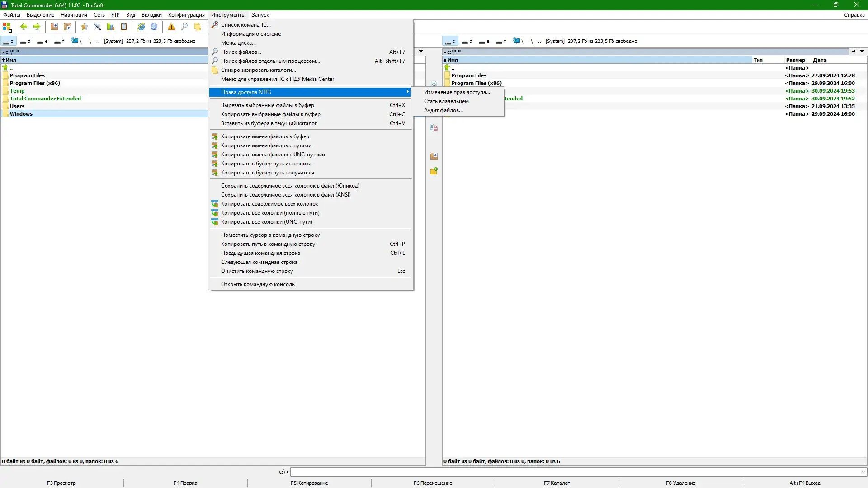Click the green forward arrow icon
Image resolution: width=868 pixels, height=488 pixels.
click(37, 27)
